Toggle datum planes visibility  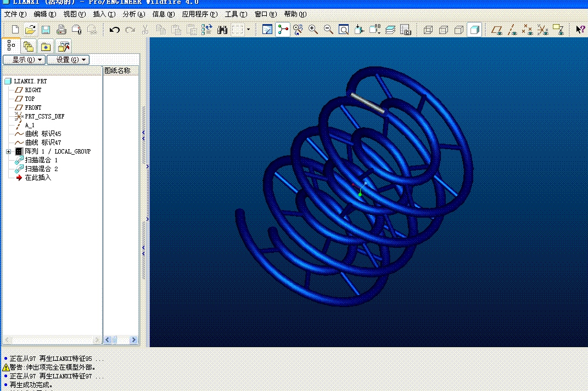point(497,30)
